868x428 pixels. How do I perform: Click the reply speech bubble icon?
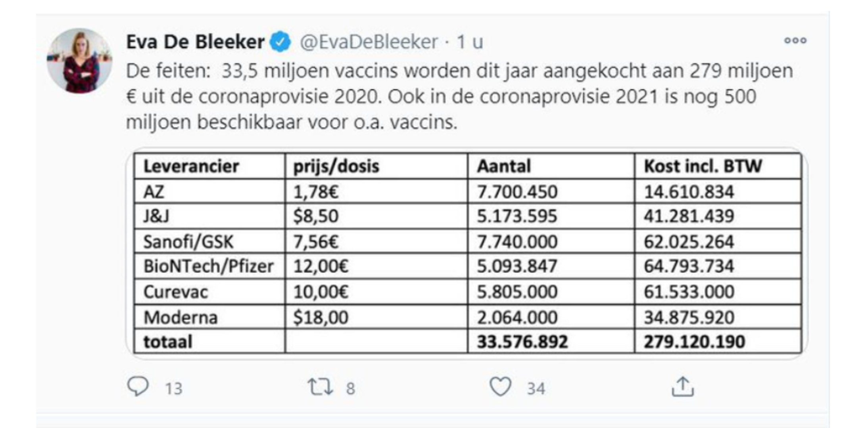pyautogui.click(x=138, y=386)
